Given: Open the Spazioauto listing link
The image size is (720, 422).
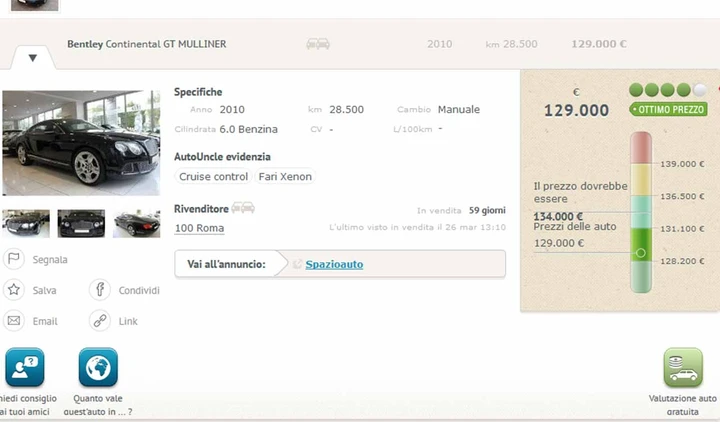Looking at the screenshot, I should (334, 264).
